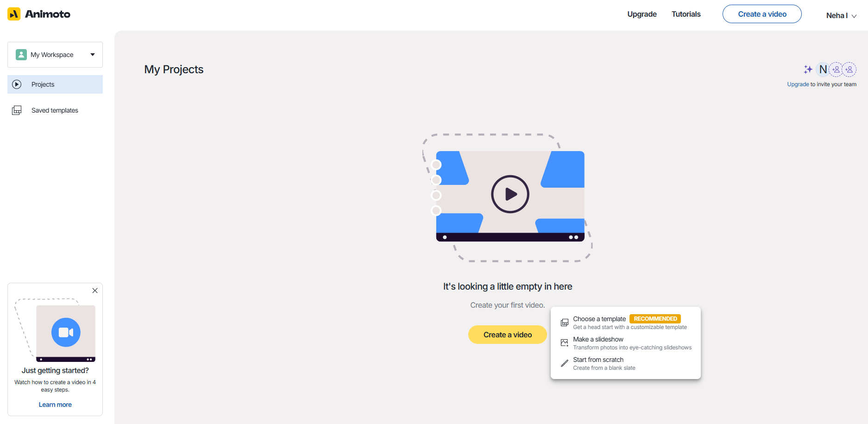
Task: Select the Choose a template icon
Action: tap(565, 322)
